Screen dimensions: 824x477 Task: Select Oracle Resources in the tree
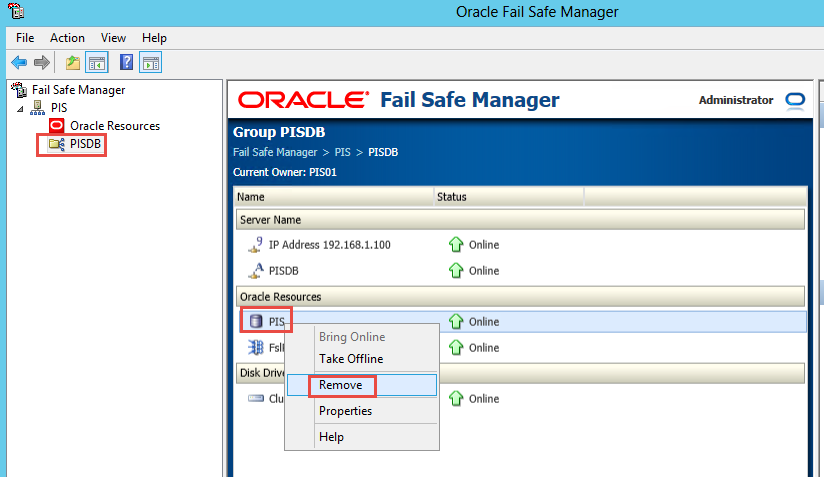click(114, 126)
